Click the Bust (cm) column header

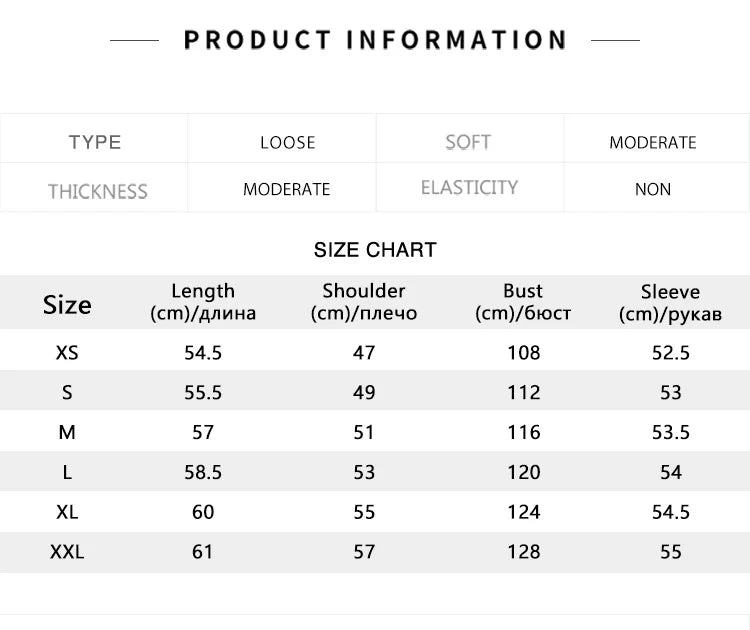click(523, 302)
